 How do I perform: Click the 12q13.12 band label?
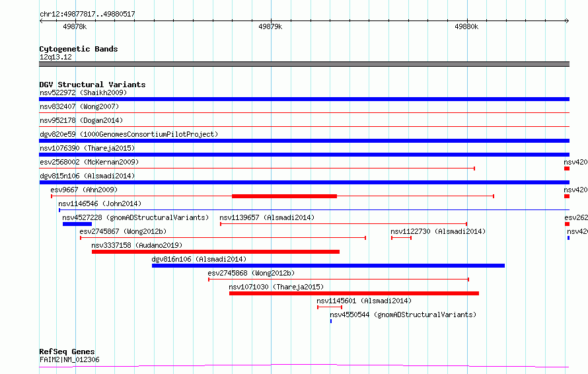55,57
